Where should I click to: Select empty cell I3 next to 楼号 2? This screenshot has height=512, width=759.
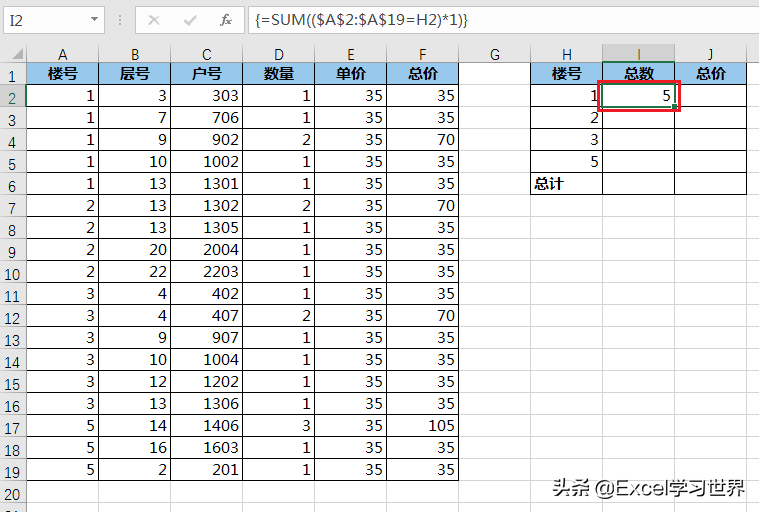tap(638, 118)
